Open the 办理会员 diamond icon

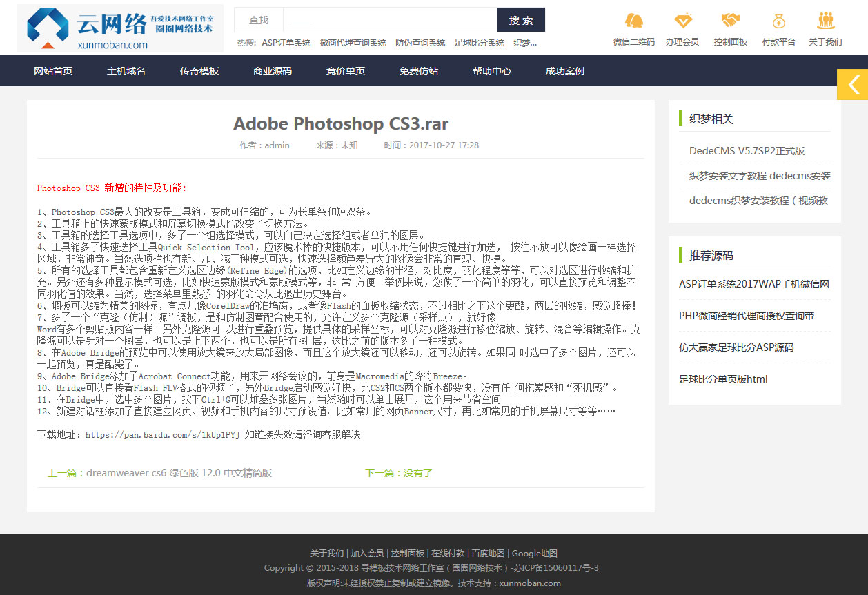point(683,21)
